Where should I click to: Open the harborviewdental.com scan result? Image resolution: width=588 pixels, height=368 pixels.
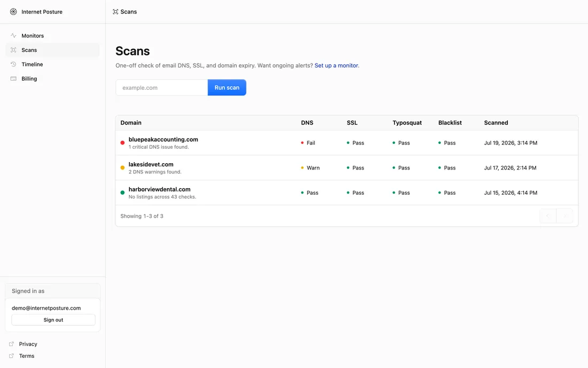[x=346, y=193]
